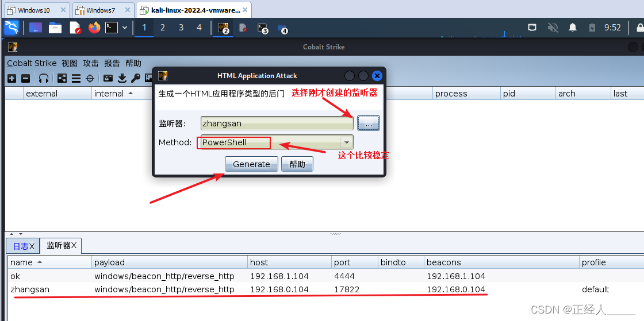Click the battery power tray icon
The image size is (644, 321).
coord(592,28)
